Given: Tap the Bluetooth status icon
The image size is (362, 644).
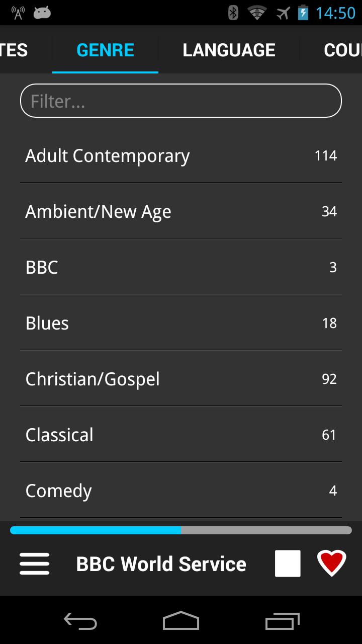Looking at the screenshot, I should pyautogui.click(x=233, y=13).
